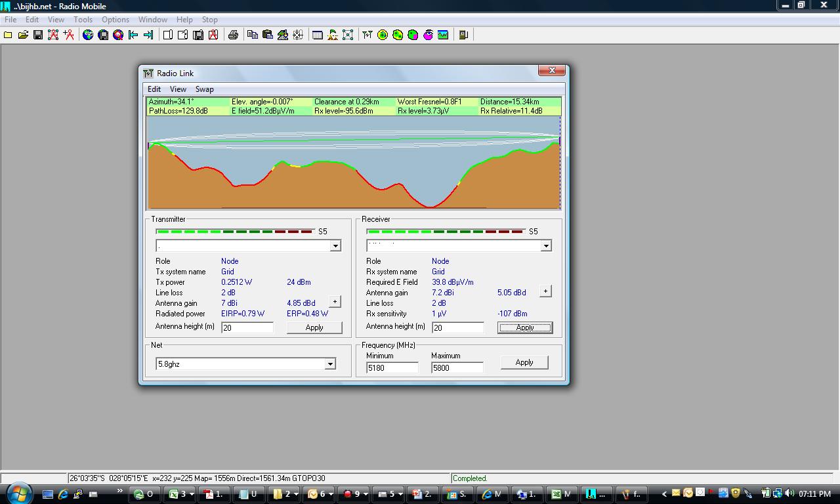Click the Transmitter S5 signal meter bar
This screenshot has width=840, height=504.
[234, 232]
